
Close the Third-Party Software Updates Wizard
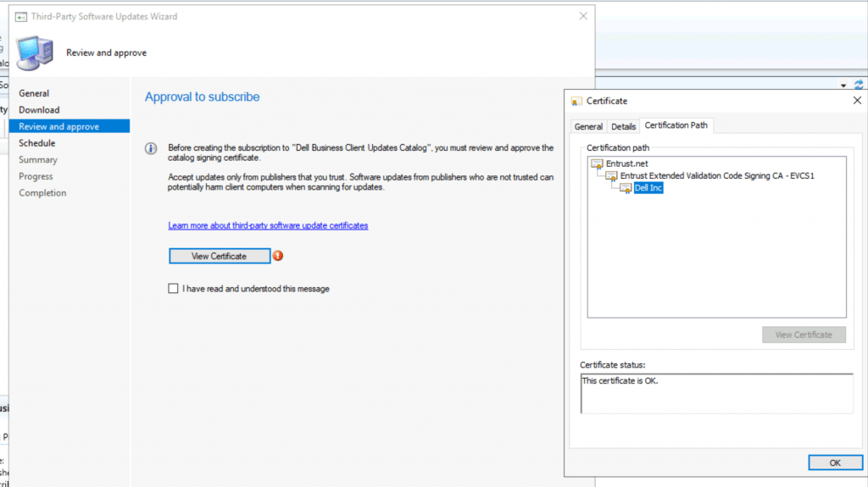pyautogui.click(x=583, y=16)
